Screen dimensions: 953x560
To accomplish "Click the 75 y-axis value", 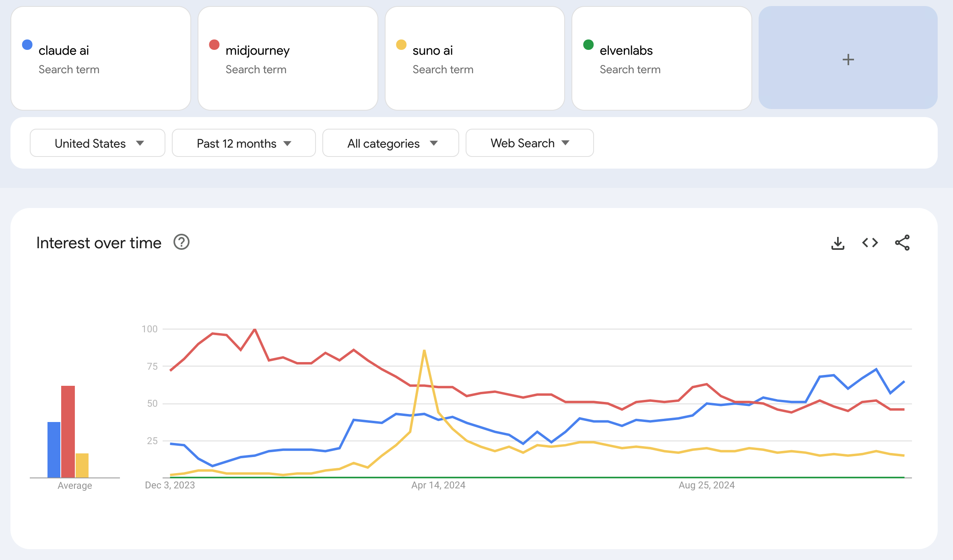I will [x=152, y=366].
